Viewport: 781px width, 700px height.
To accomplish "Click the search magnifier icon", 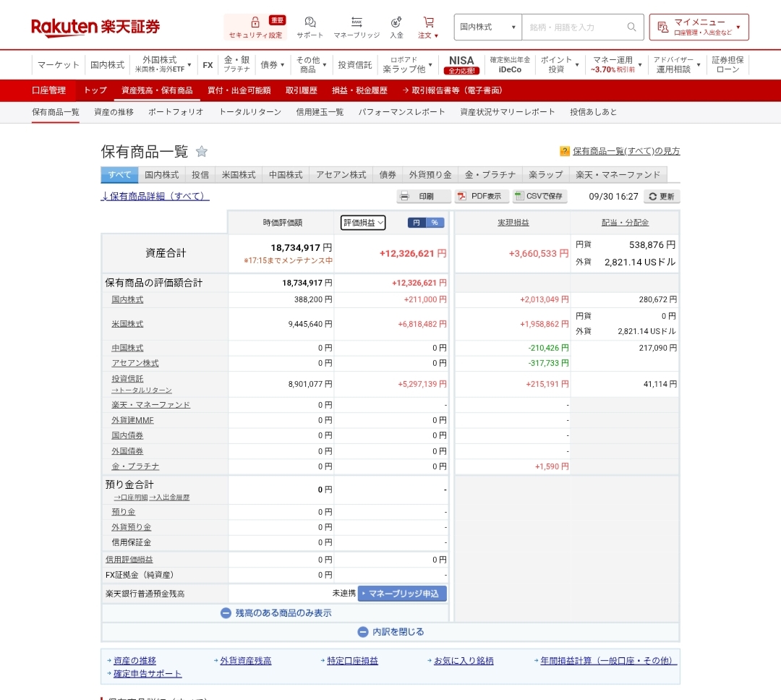I will [x=631, y=27].
